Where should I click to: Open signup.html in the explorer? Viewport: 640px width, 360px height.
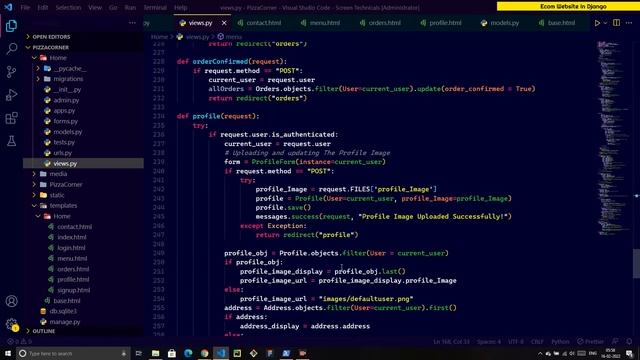point(73,290)
